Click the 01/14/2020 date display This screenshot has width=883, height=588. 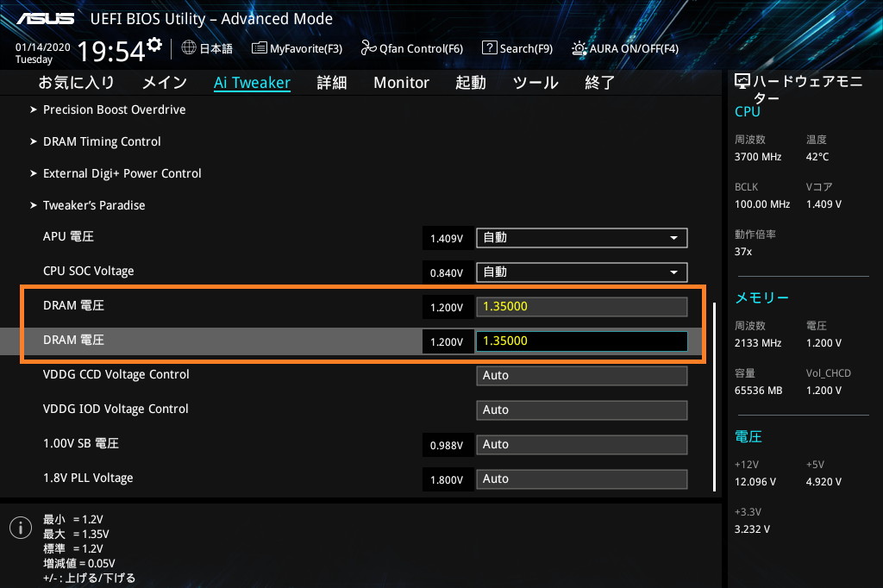pos(43,47)
